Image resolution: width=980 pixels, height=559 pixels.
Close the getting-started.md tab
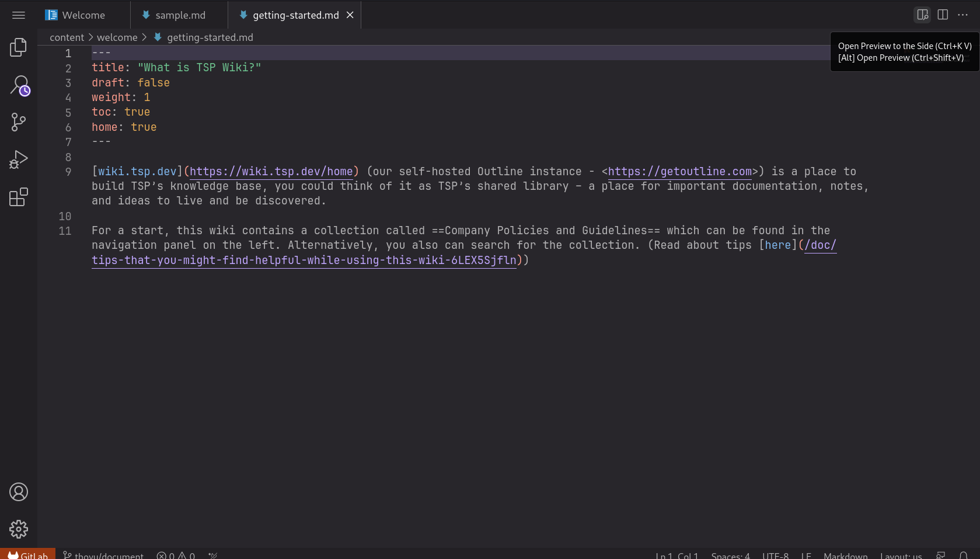click(350, 15)
